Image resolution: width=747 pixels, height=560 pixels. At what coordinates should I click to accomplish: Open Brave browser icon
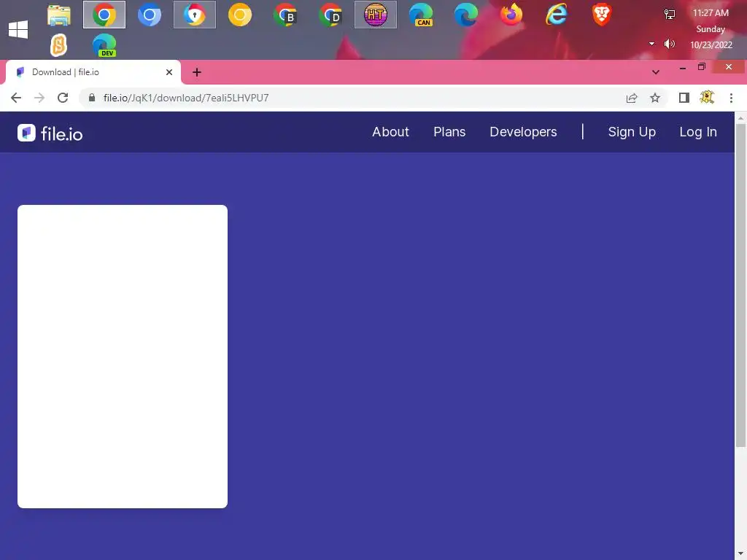[x=602, y=15]
